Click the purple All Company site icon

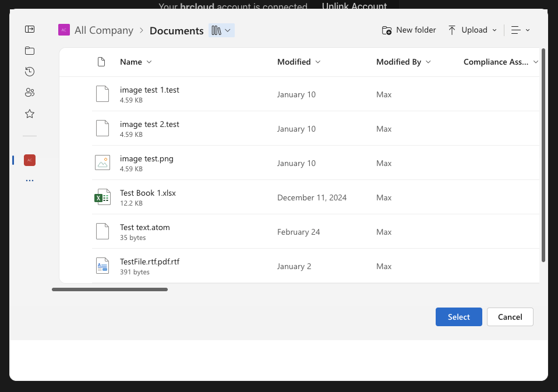click(64, 30)
